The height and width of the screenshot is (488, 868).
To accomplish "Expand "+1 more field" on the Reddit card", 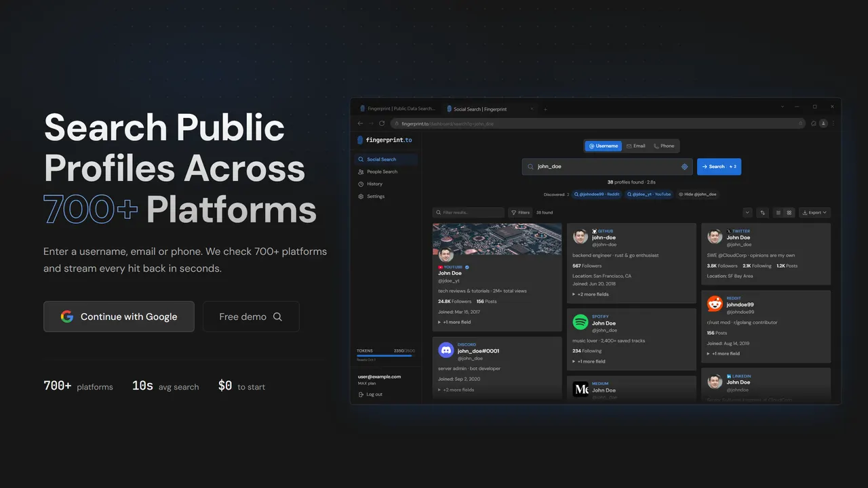I will pos(724,354).
